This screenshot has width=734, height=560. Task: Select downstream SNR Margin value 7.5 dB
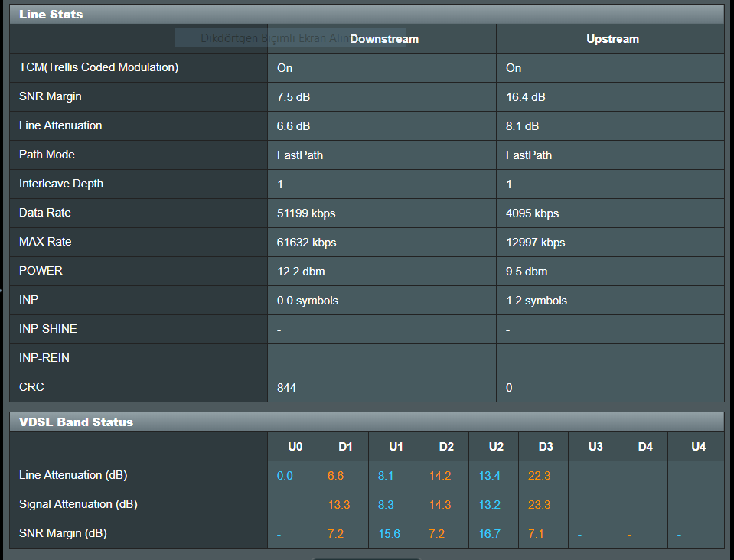tap(293, 97)
